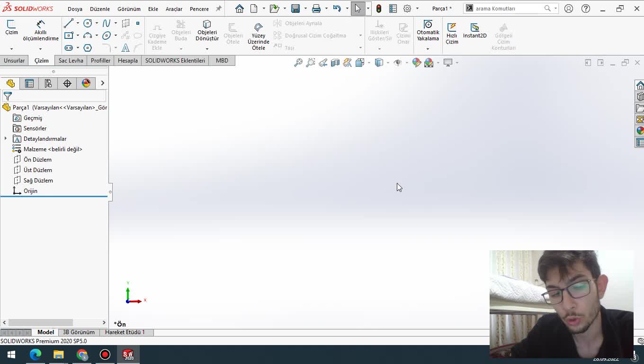
Task: Open the rectangle tool dropdown arrow
Action: coord(78,36)
